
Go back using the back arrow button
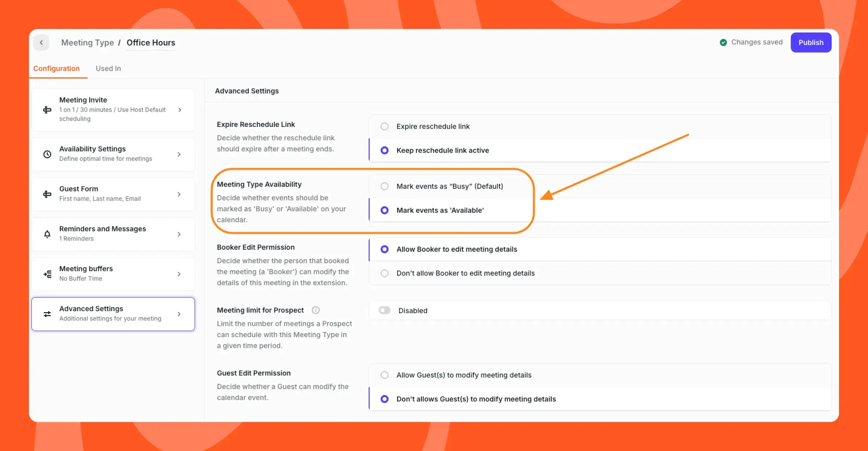click(x=41, y=42)
